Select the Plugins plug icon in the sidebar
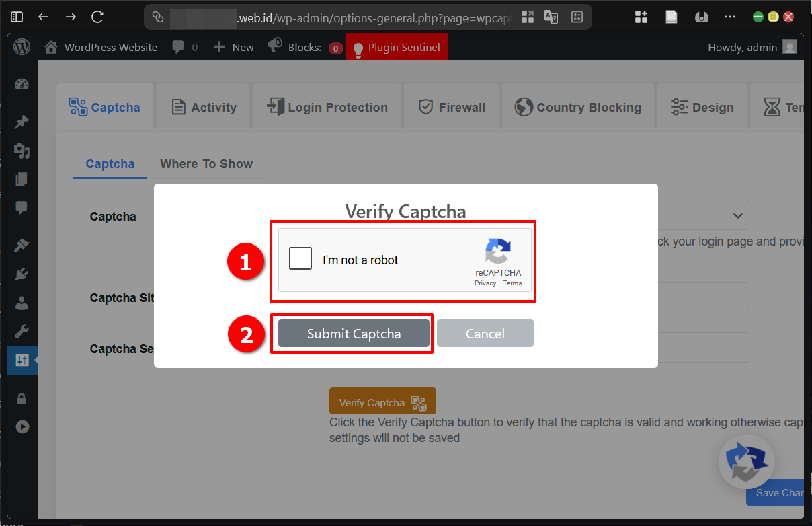Screen dimensions: 812x526 click(x=22, y=274)
